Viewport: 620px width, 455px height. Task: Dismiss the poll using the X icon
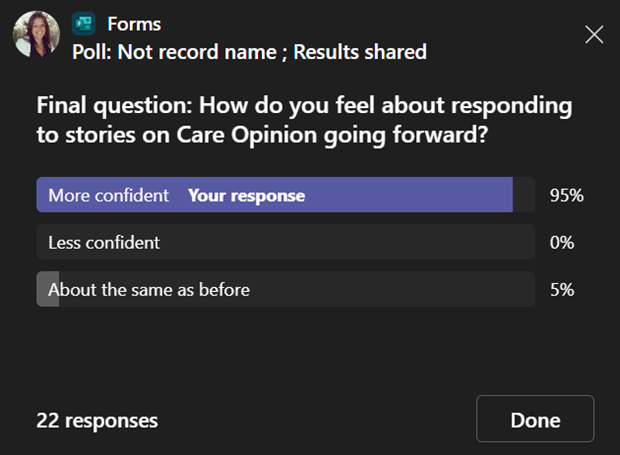(594, 34)
